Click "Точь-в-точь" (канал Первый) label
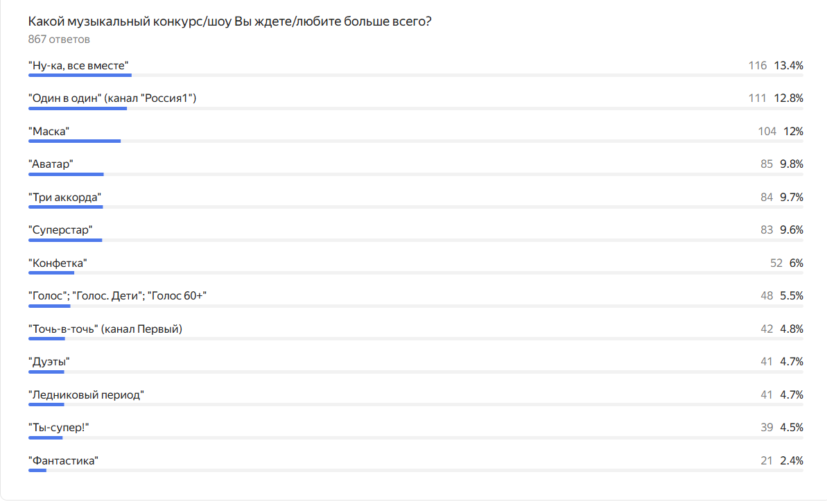Screen dimensions: 827x504 click(x=105, y=329)
